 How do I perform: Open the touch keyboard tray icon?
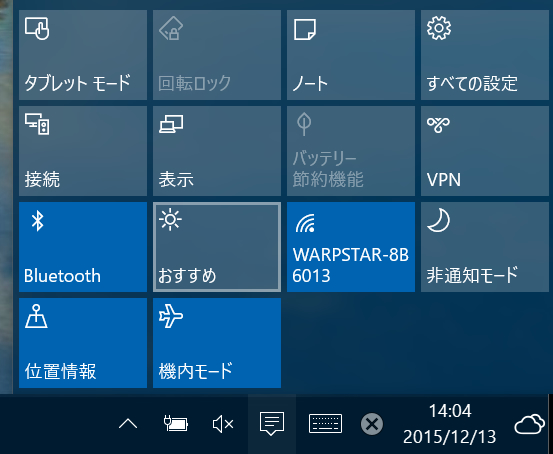pyautogui.click(x=325, y=424)
